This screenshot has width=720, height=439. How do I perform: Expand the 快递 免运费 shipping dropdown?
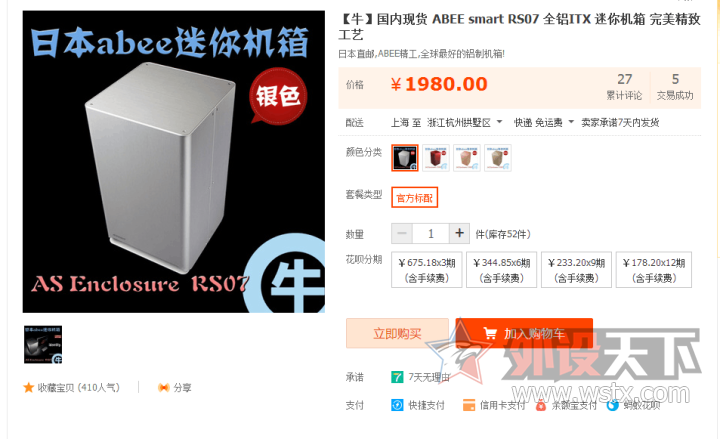pos(544,123)
